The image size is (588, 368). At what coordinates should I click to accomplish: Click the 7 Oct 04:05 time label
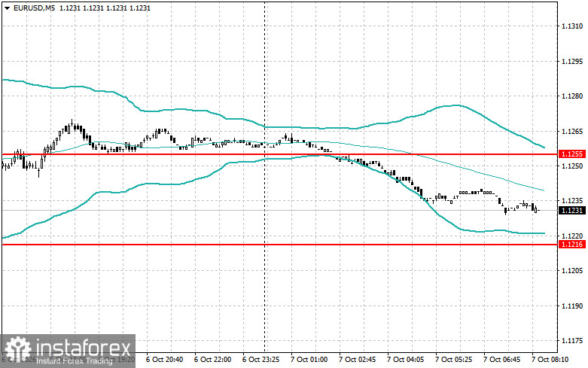click(x=405, y=360)
